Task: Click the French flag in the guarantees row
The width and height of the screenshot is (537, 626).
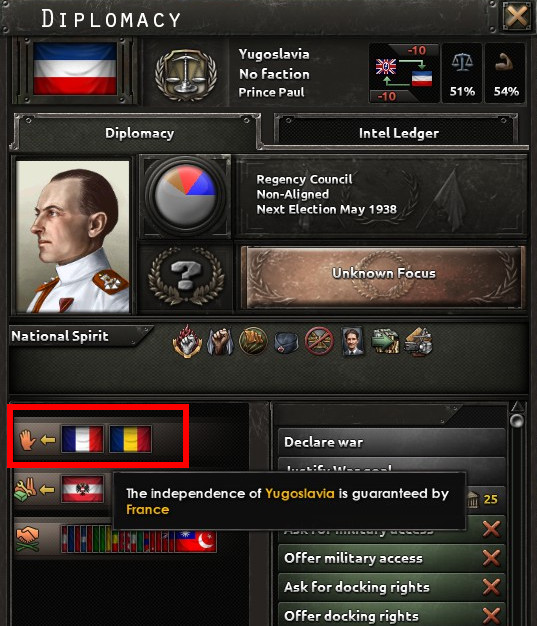Action: 82,439
